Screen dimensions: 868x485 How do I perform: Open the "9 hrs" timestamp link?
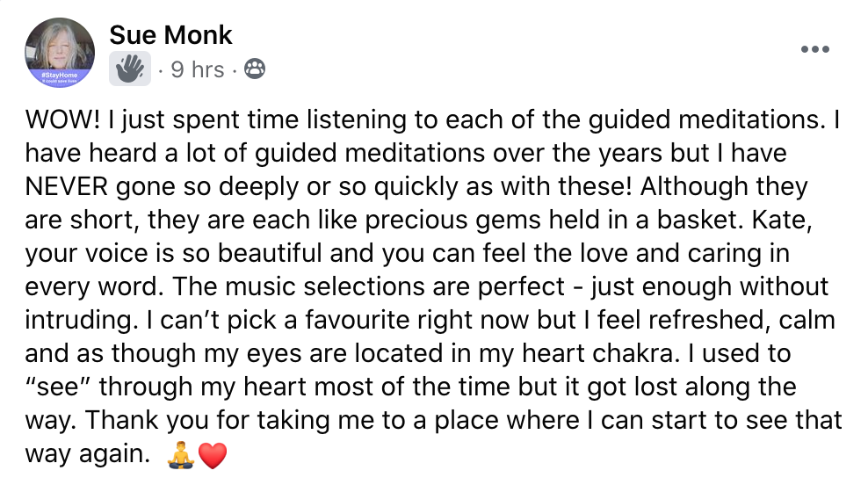click(198, 69)
